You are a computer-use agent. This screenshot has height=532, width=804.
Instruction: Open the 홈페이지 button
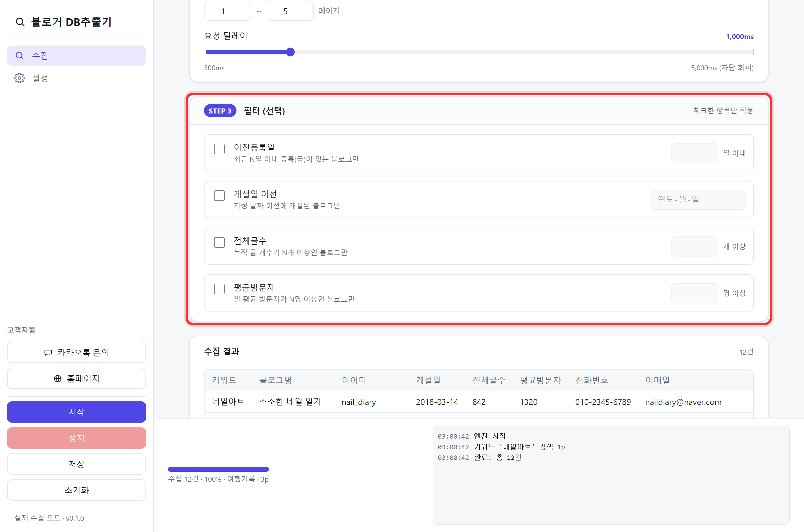pos(77,379)
